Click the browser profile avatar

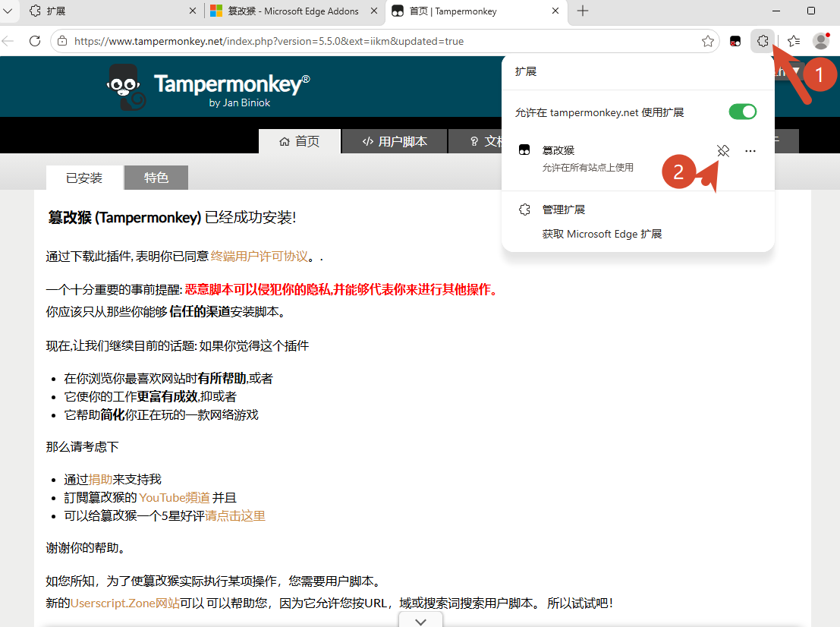point(821,41)
